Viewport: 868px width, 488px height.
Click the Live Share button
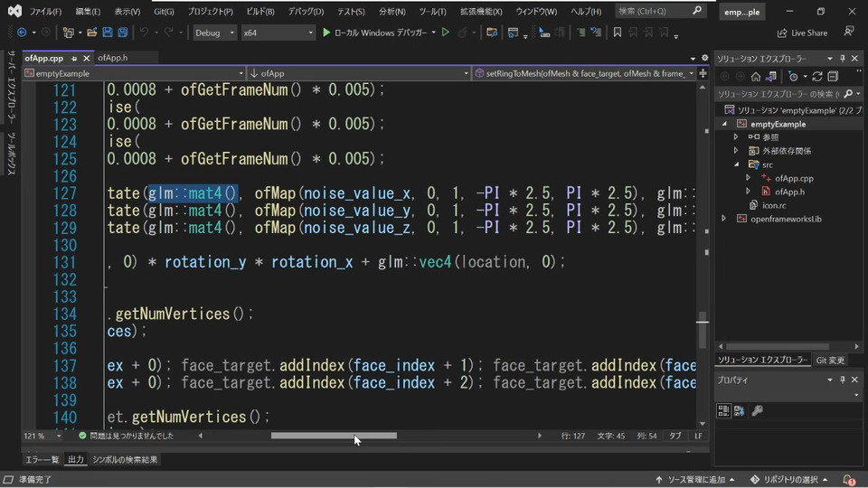(x=802, y=33)
